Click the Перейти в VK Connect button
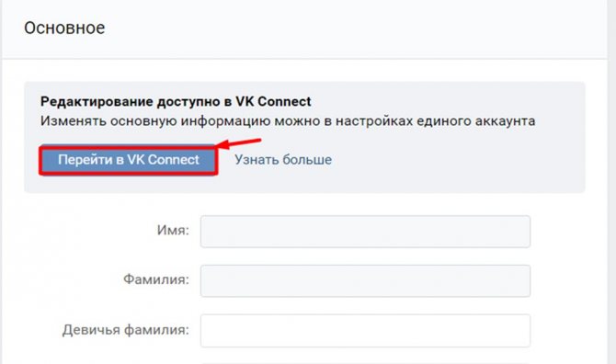 (129, 160)
